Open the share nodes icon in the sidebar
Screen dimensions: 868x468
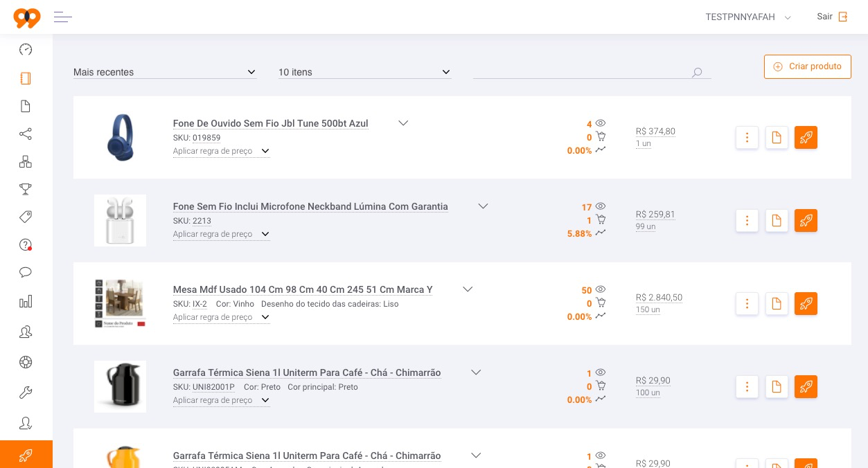(26, 134)
